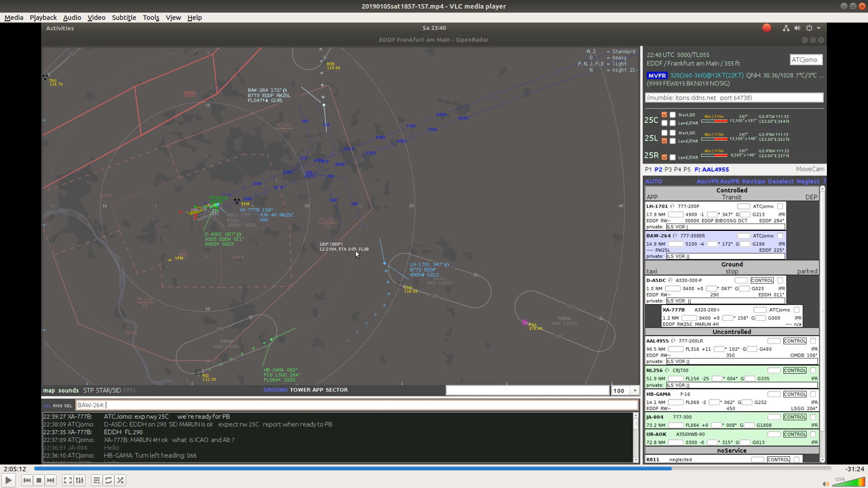Tick the checkbox on BAW-264 flight strip
Screen dimensions: 868x488
tap(780, 236)
